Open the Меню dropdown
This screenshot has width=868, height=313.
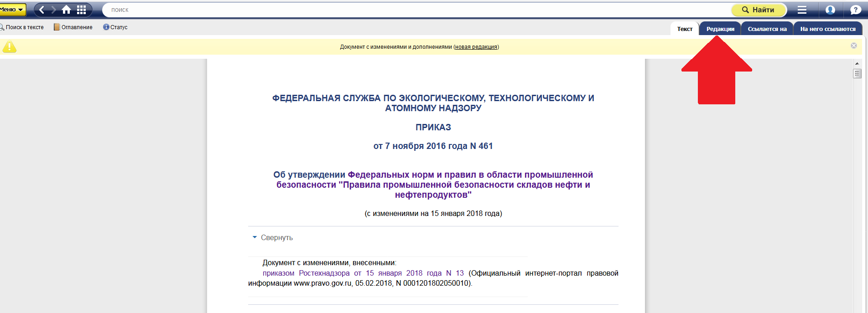12,10
